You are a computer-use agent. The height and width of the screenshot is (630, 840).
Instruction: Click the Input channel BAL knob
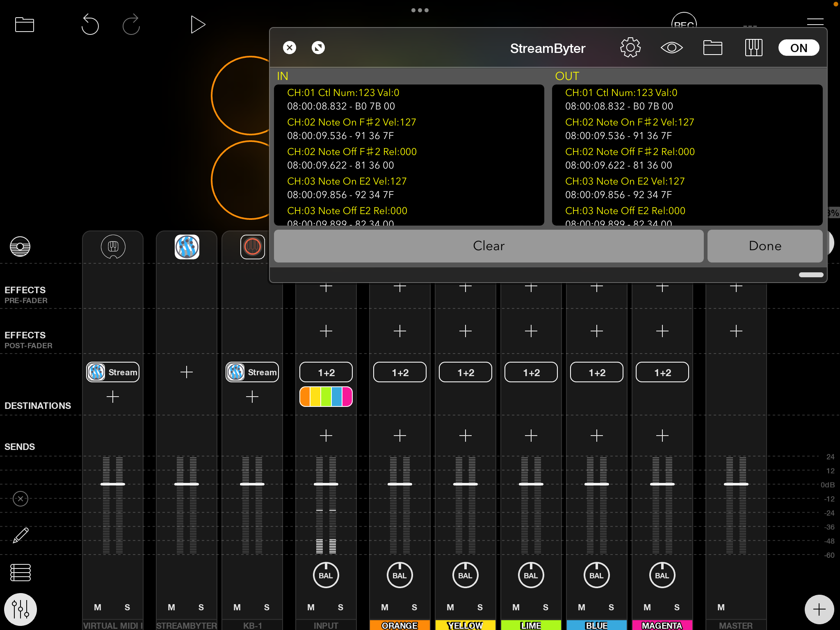pos(326,575)
